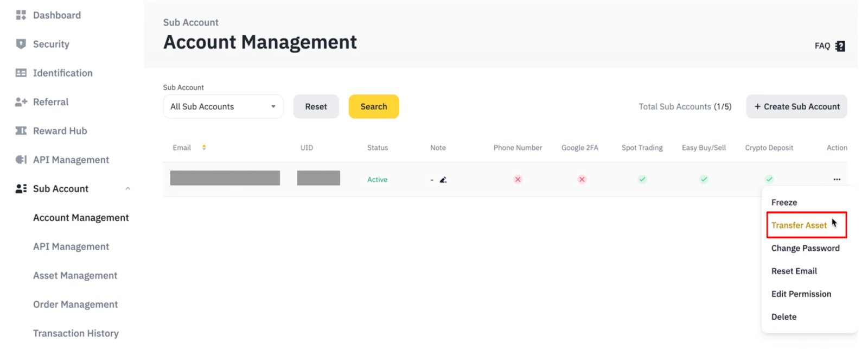The width and height of the screenshot is (868, 349).
Task: Toggle the Spot Trading status checkmark
Action: (642, 180)
